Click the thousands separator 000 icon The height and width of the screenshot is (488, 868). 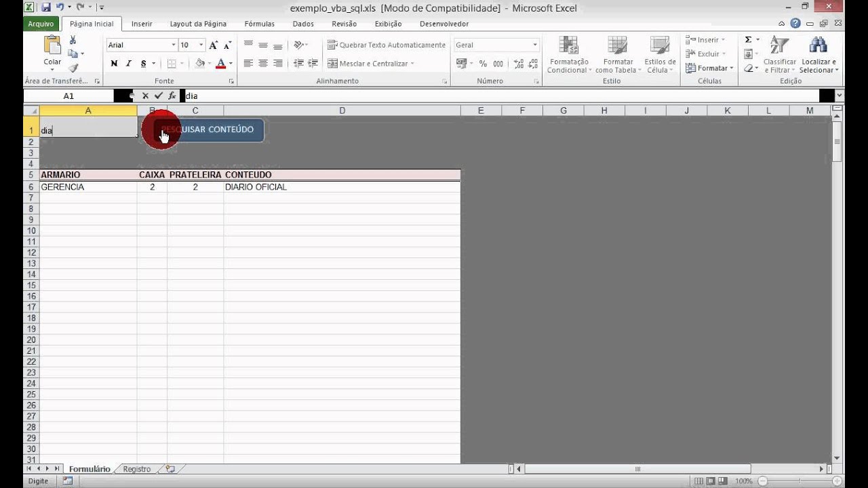(x=498, y=64)
